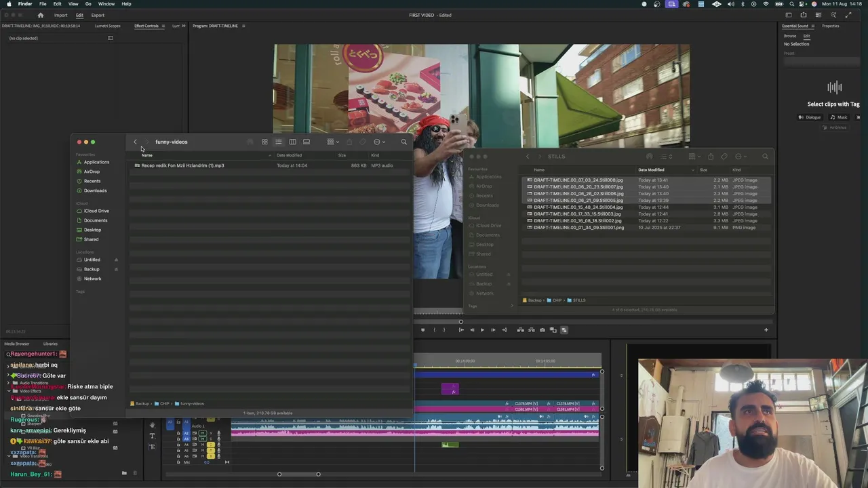This screenshot has width=868, height=488.
Task: Step forward one frame
Action: [493, 330]
